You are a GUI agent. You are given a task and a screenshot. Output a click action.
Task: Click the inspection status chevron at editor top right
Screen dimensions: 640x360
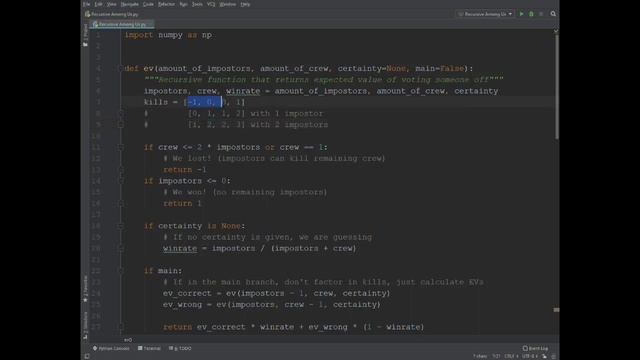tap(556, 31)
